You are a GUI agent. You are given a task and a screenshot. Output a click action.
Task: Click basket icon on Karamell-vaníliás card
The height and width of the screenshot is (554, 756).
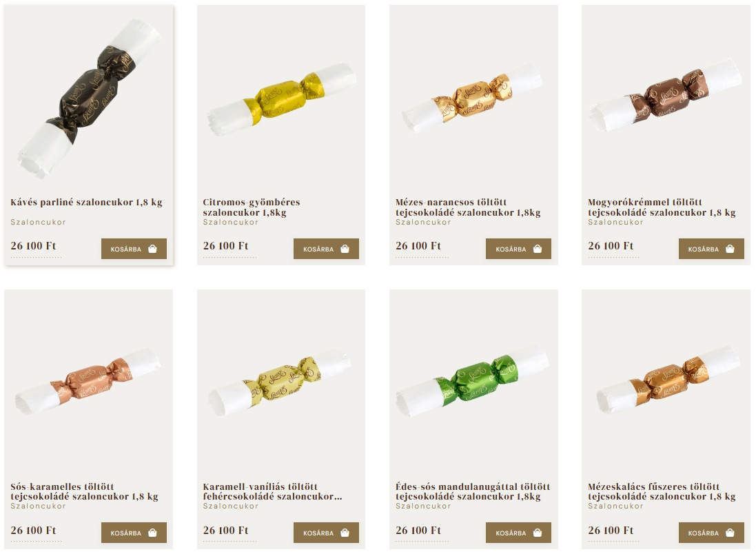click(345, 533)
